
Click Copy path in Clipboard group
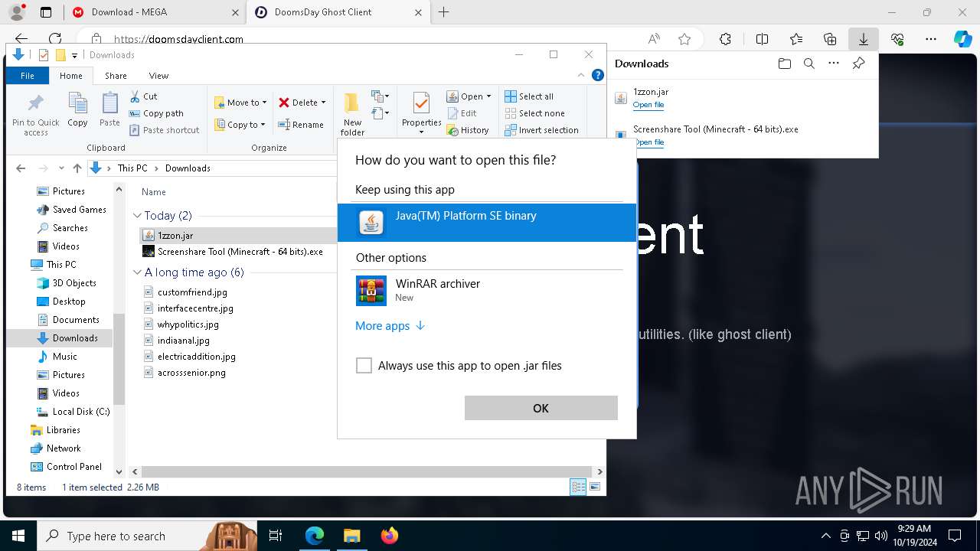[157, 113]
